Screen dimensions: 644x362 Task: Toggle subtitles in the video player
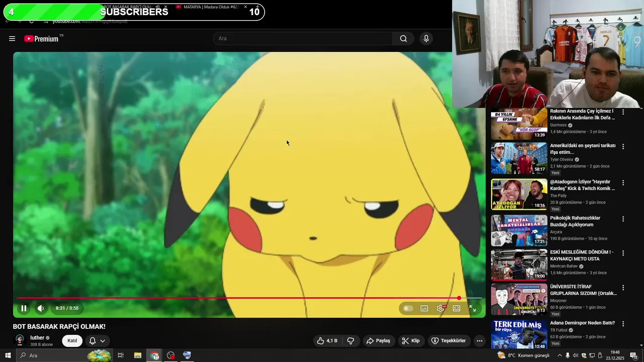click(x=424, y=308)
